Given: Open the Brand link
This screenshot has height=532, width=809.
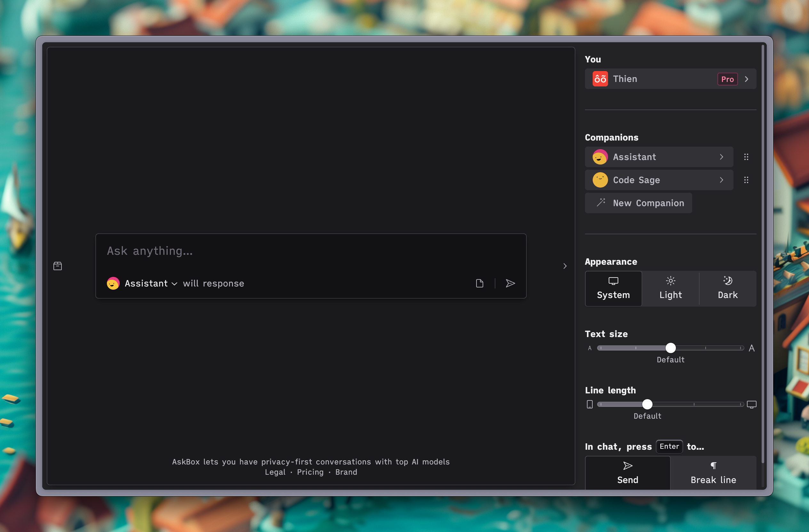Looking at the screenshot, I should [346, 472].
